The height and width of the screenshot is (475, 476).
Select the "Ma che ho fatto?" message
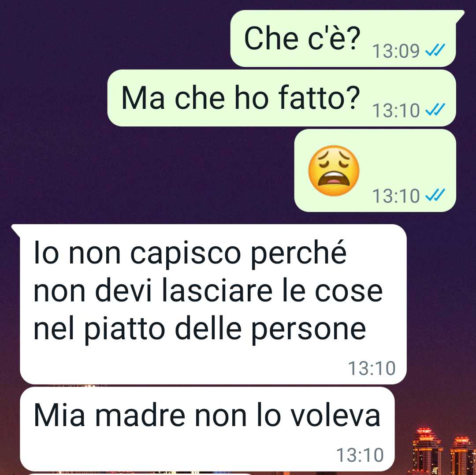[x=282, y=98]
